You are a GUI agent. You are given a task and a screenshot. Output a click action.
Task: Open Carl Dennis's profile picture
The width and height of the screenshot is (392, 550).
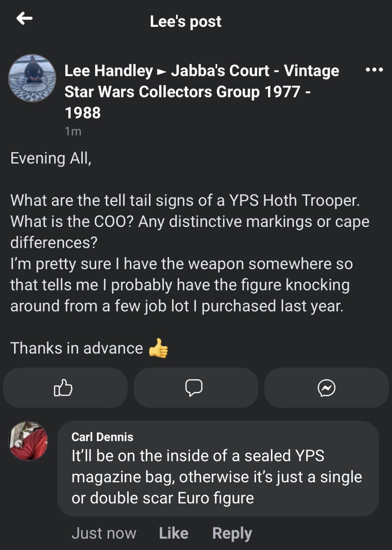coord(28,441)
